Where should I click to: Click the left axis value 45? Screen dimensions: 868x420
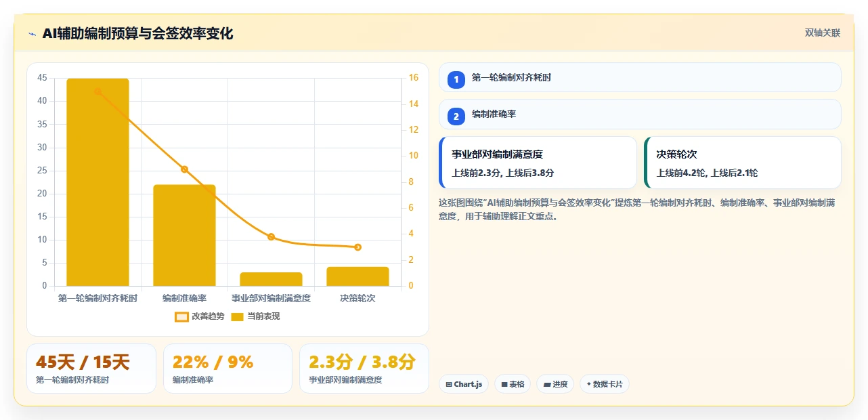tap(42, 78)
